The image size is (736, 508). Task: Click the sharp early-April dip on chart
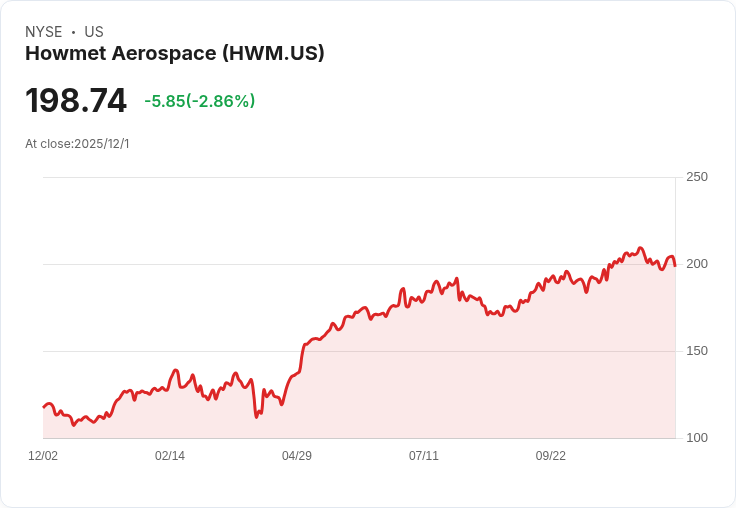(256, 416)
